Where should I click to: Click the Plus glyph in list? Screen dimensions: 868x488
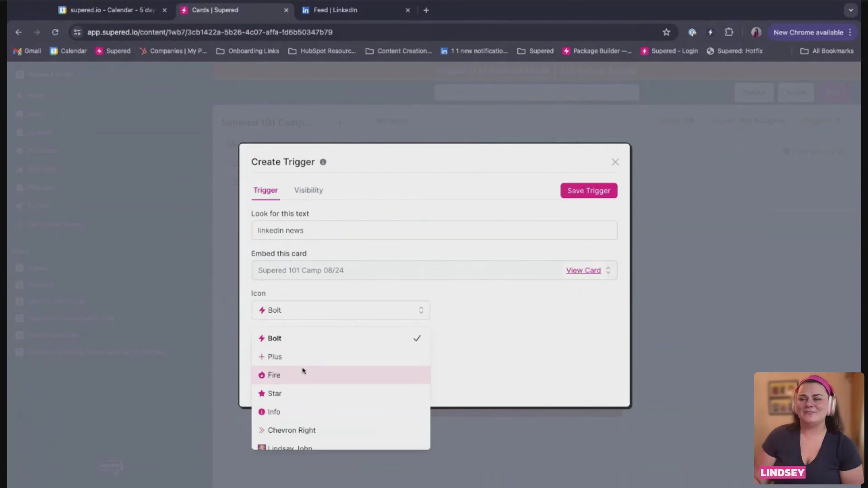[261, 357]
